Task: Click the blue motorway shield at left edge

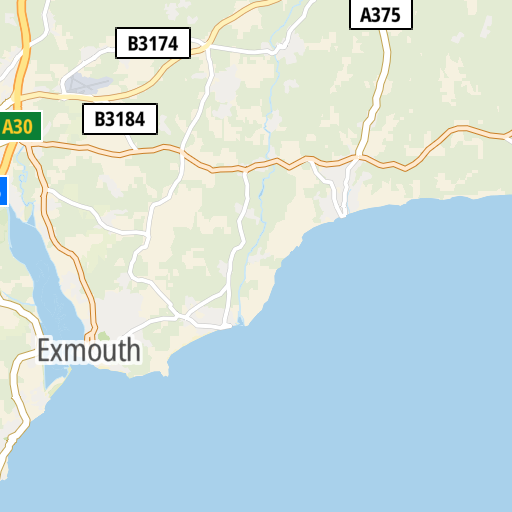Action: [3, 191]
